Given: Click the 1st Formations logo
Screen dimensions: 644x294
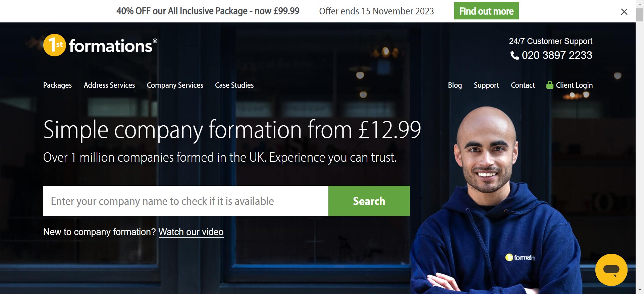Looking at the screenshot, I should pyautogui.click(x=100, y=45).
